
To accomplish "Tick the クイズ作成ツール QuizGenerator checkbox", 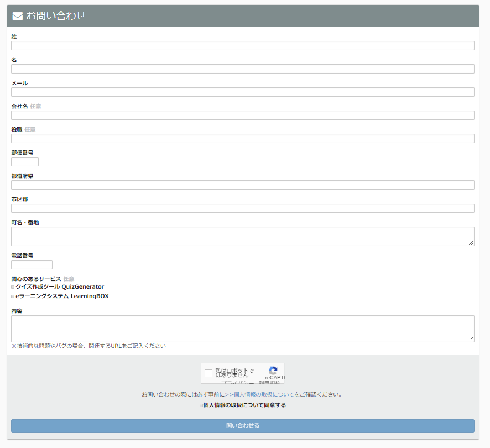I will (13, 287).
